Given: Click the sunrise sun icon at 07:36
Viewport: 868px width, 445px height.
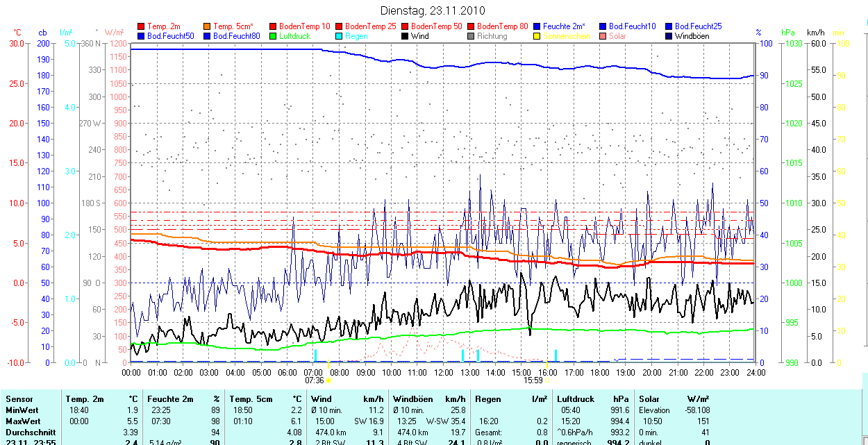Looking at the screenshot, I should (x=328, y=380).
